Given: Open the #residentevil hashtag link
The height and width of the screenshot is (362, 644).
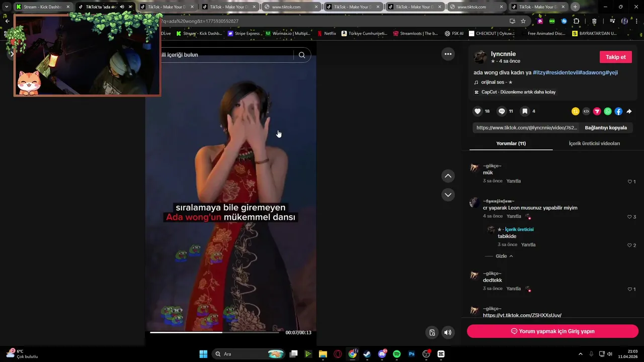Looking at the screenshot, I should (x=563, y=72).
